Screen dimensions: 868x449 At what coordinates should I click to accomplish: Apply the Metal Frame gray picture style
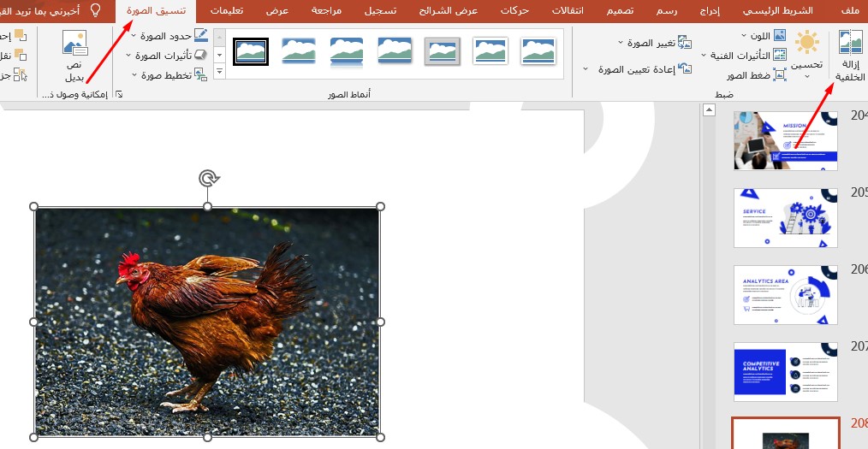click(x=443, y=50)
